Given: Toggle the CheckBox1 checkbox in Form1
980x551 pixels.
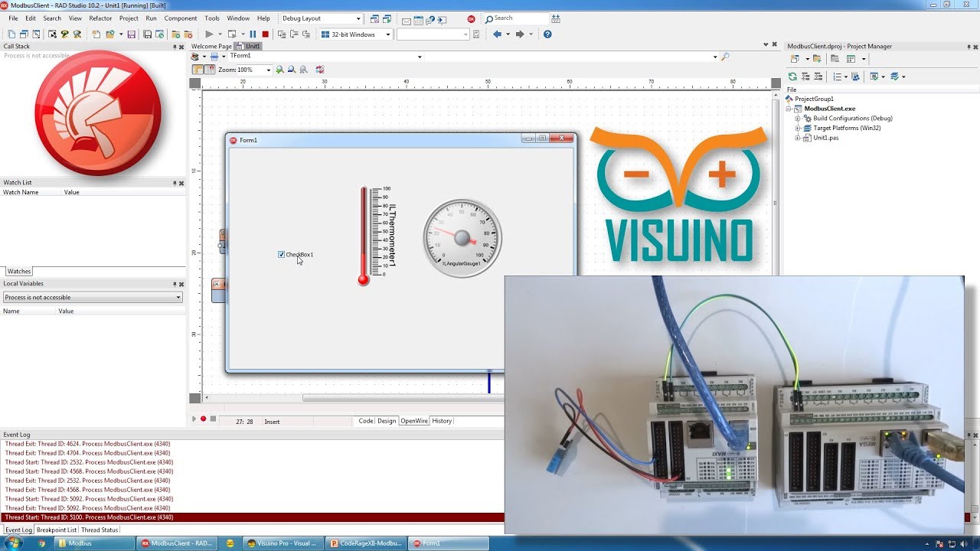Looking at the screenshot, I should pos(281,254).
